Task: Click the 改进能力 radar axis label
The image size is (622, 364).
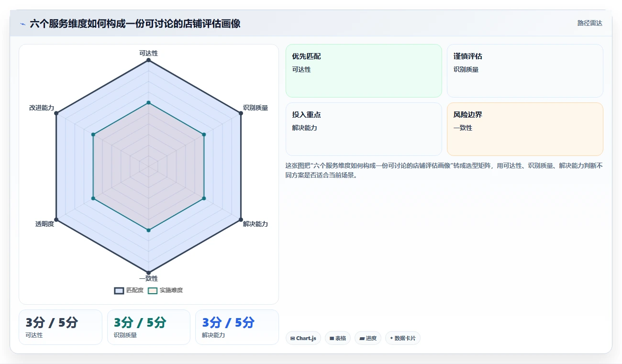Action: coord(42,108)
